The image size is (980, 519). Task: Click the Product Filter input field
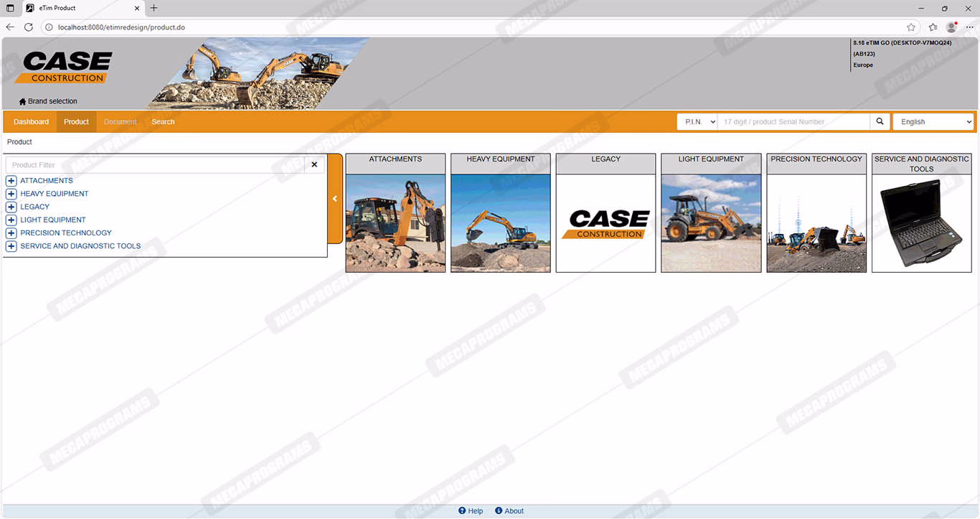[155, 165]
